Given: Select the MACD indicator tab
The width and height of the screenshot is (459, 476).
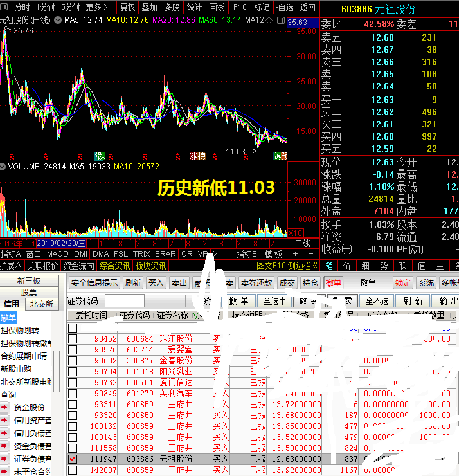Looking at the screenshot, I should [x=58, y=254].
